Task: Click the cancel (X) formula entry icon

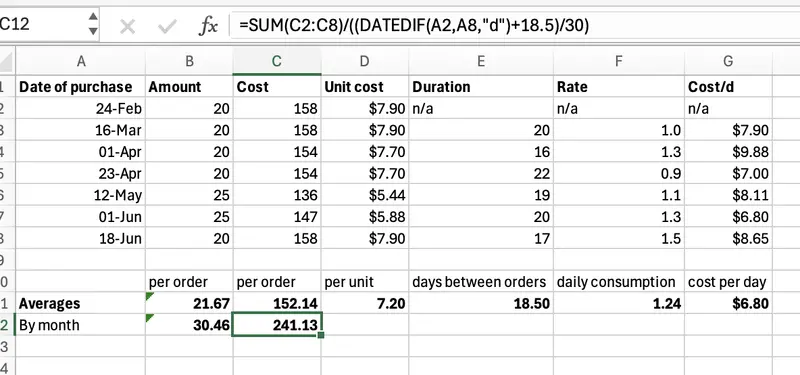Action: pyautogui.click(x=127, y=26)
